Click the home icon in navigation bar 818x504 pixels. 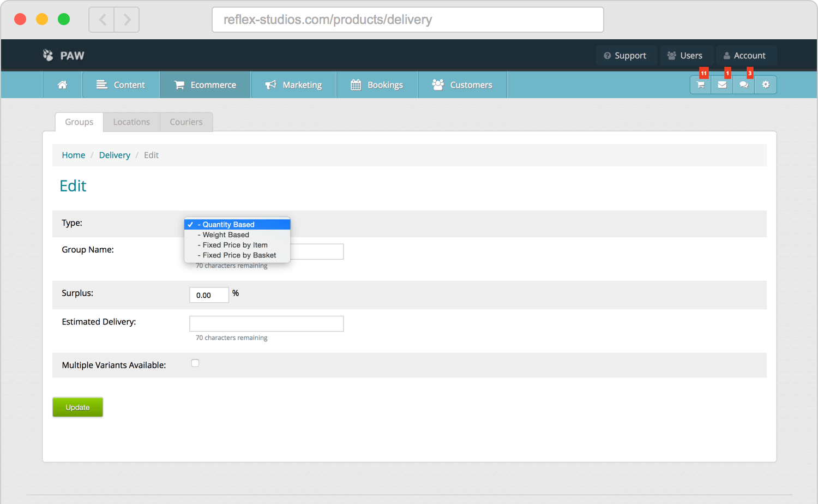63,85
